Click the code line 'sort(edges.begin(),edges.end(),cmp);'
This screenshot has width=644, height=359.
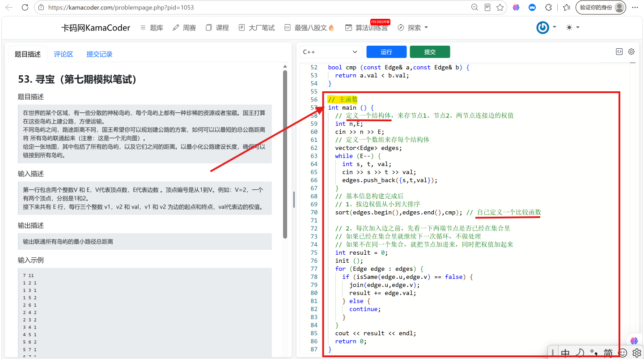[x=399, y=213]
